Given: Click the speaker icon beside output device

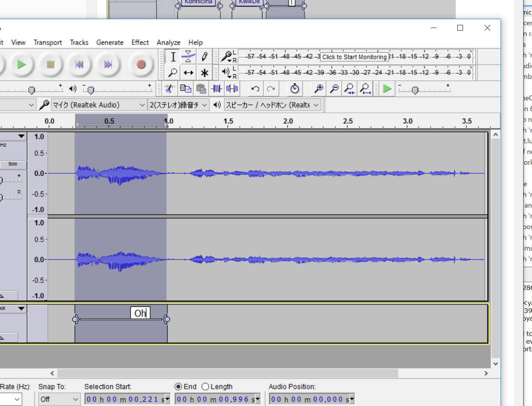Looking at the screenshot, I should click(x=217, y=105).
